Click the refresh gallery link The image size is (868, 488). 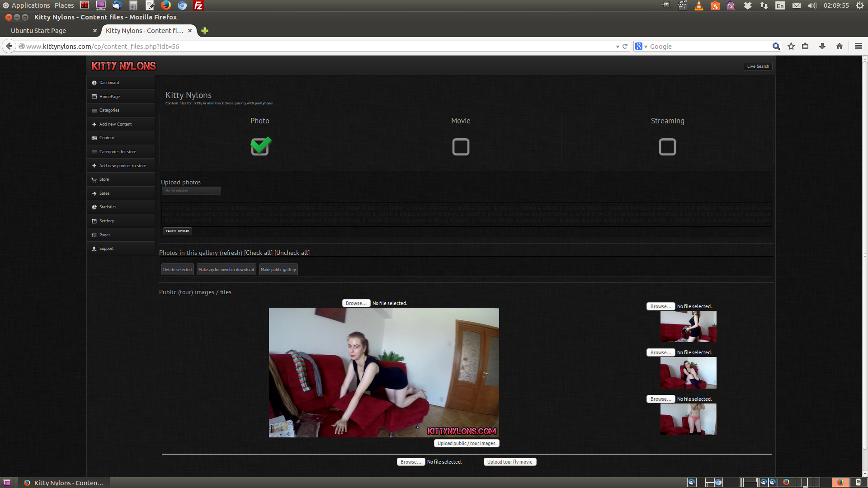click(231, 253)
